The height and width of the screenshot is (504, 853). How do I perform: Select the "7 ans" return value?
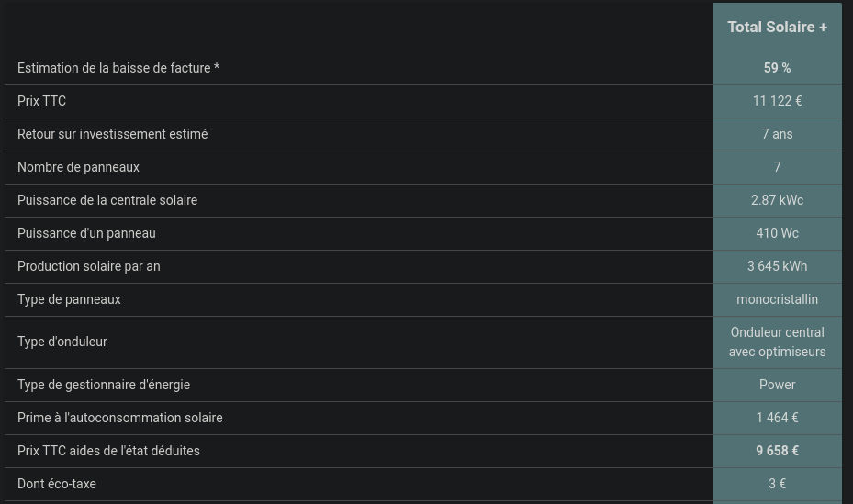tap(777, 134)
